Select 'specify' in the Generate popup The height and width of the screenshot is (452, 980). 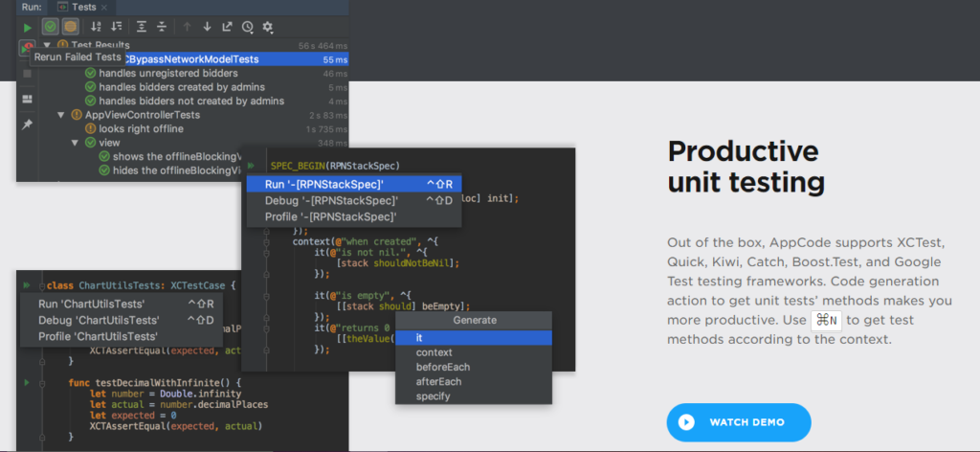(474, 396)
